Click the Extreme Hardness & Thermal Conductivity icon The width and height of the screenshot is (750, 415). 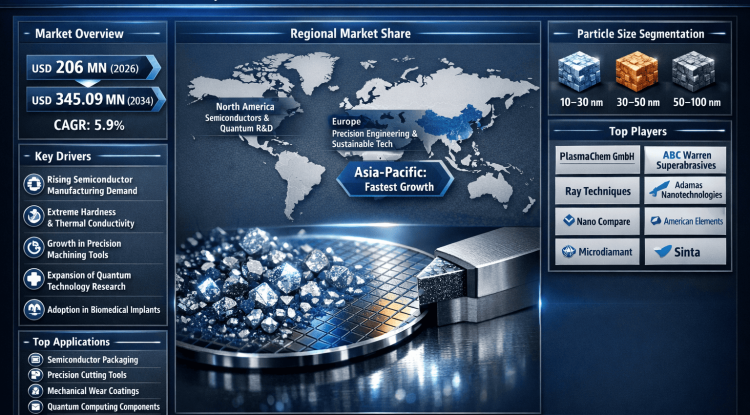coord(33,217)
